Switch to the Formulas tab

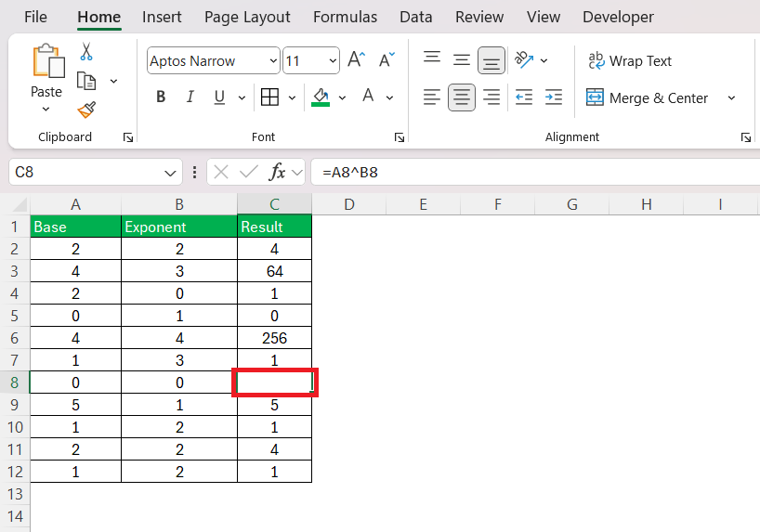345,17
